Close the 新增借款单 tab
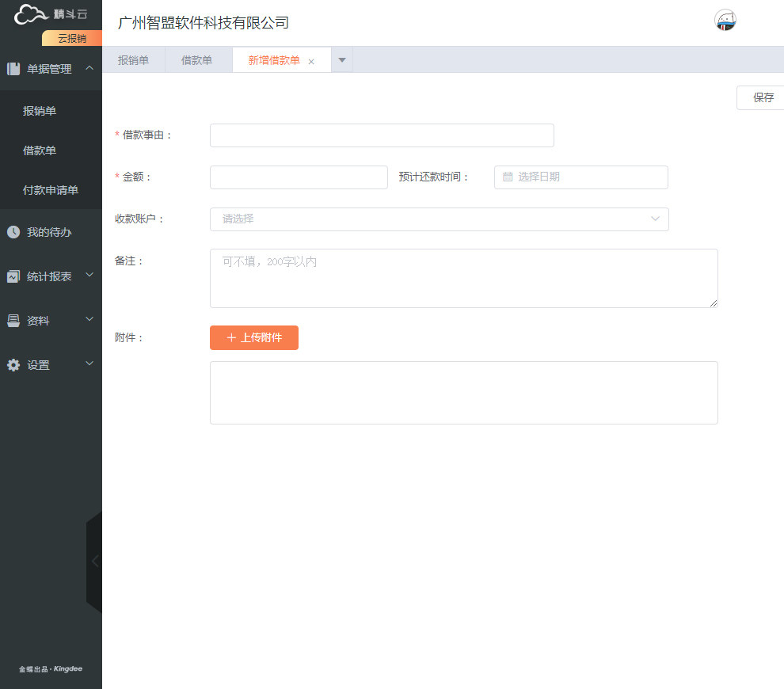 click(311, 62)
